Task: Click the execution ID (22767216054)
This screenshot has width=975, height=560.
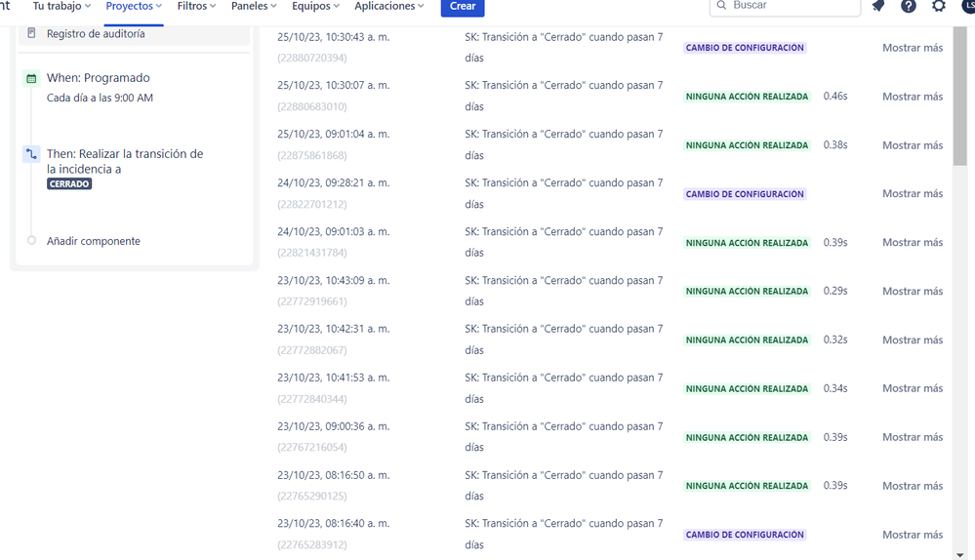Action: point(312,447)
